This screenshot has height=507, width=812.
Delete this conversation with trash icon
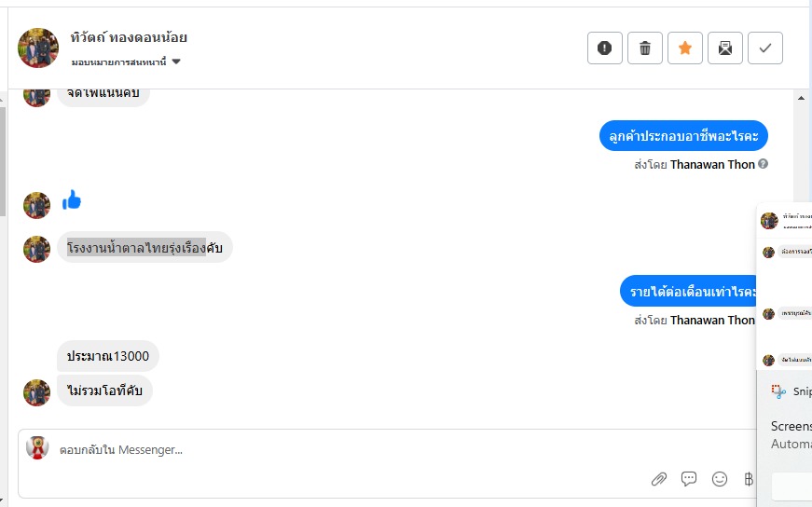[x=645, y=48]
